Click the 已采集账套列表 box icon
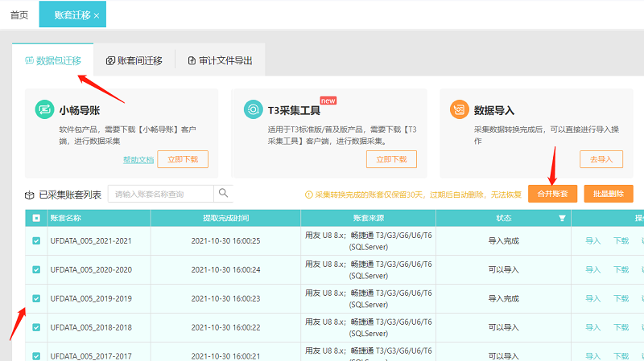 (30, 195)
